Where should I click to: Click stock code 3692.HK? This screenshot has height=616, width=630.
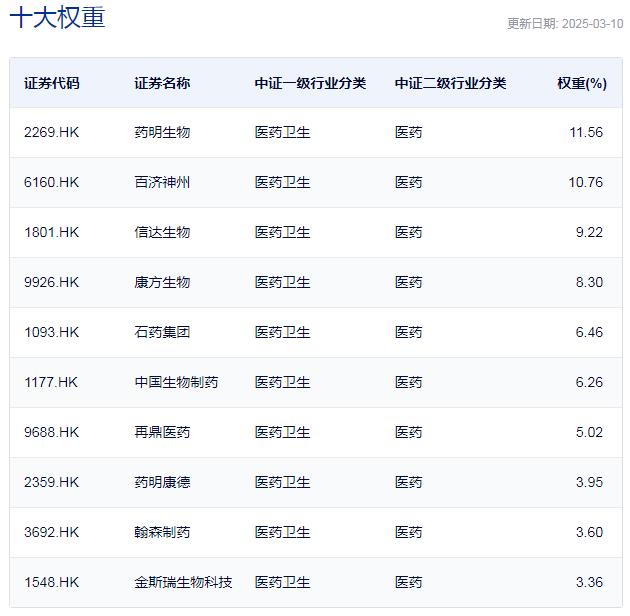[51, 532]
